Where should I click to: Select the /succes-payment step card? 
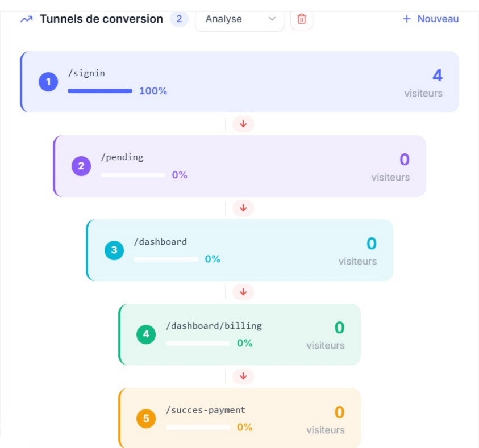click(239, 418)
